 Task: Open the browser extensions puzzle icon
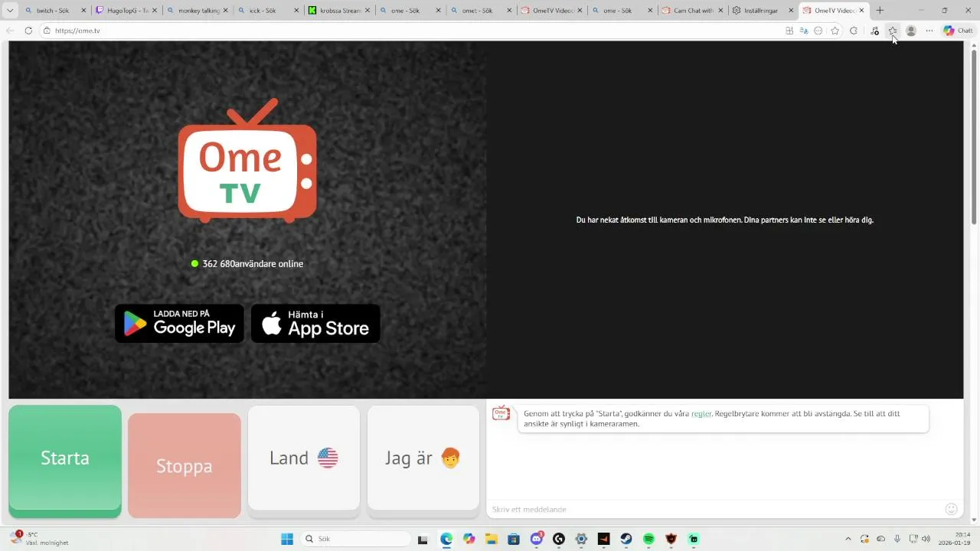(854, 31)
